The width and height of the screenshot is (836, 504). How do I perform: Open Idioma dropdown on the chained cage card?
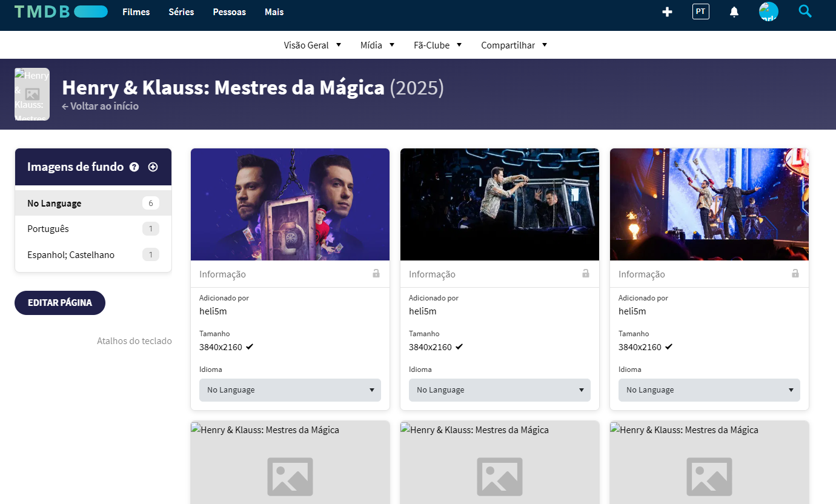pos(500,390)
